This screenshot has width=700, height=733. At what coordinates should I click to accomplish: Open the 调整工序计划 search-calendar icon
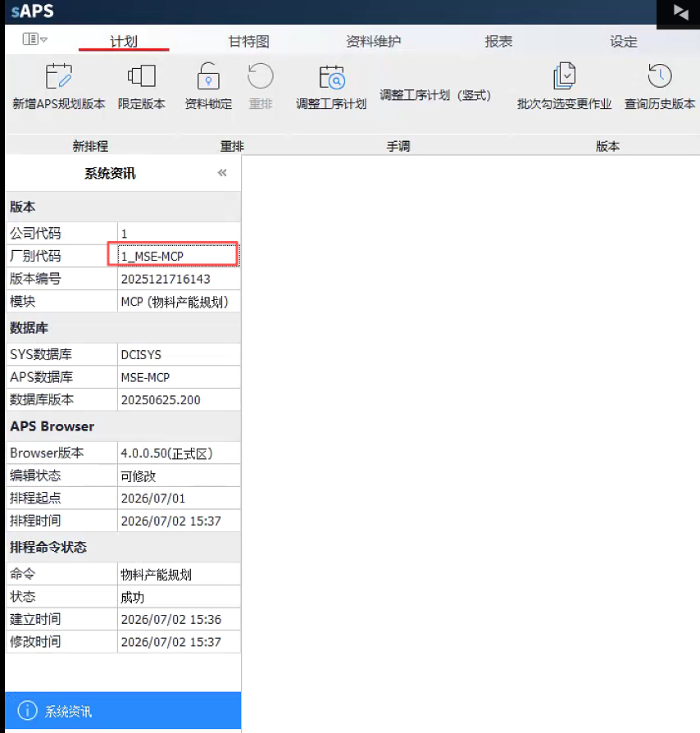click(x=332, y=77)
